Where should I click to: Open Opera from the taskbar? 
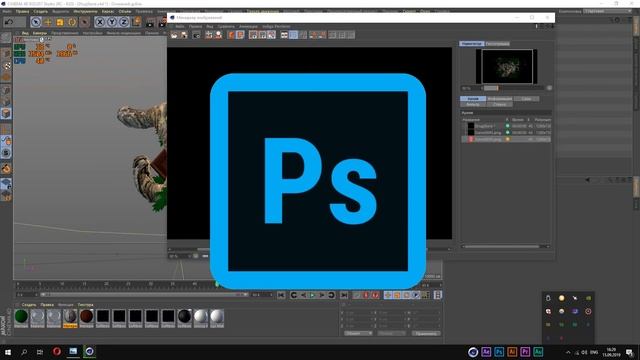(x=56, y=352)
